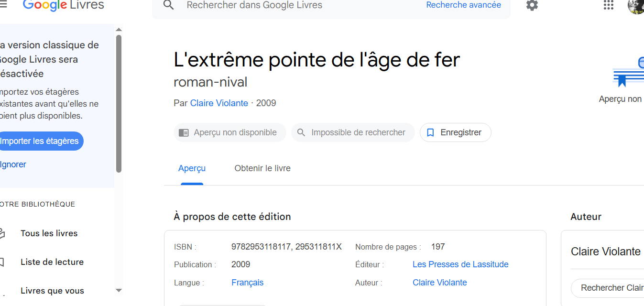644x306 pixels.
Task: Click the Google Livres logo
Action: point(63,5)
